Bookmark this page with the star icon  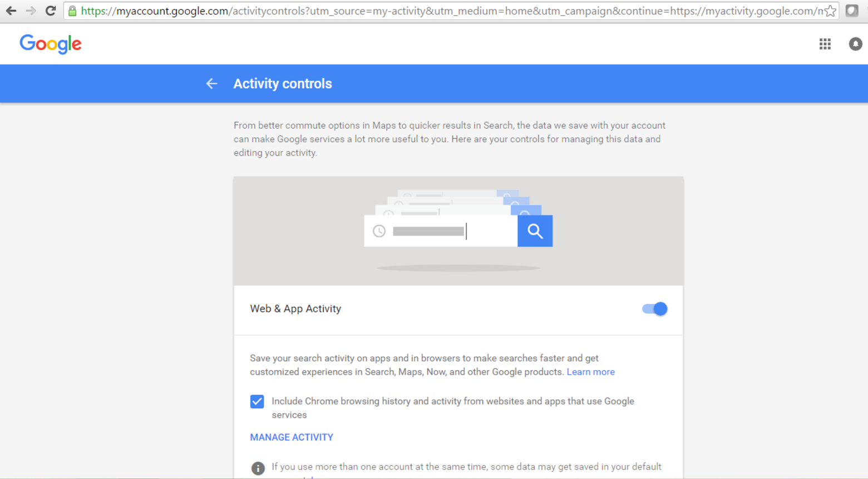(x=830, y=11)
